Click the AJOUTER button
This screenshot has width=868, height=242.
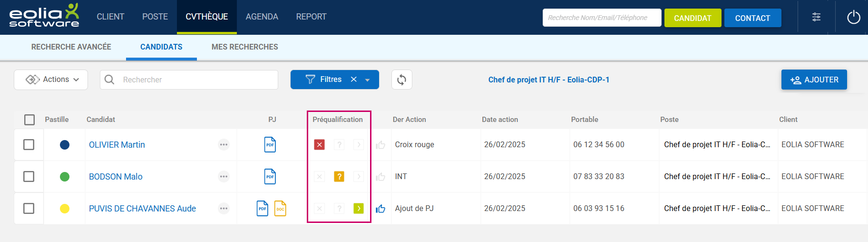pyautogui.click(x=814, y=80)
